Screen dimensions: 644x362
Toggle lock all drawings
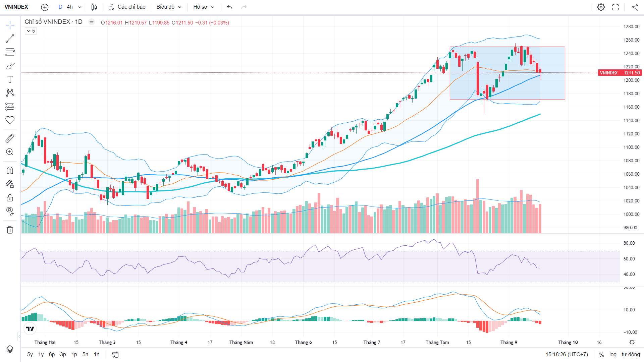click(x=10, y=198)
